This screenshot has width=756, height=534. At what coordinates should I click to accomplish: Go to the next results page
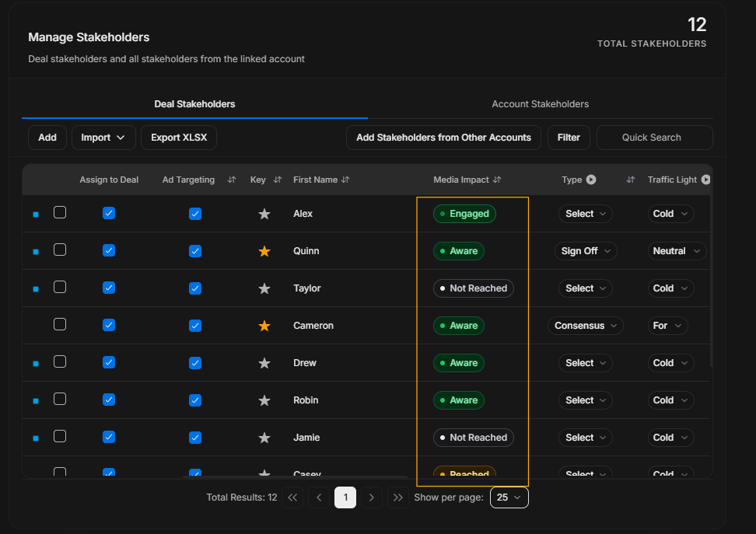(371, 497)
